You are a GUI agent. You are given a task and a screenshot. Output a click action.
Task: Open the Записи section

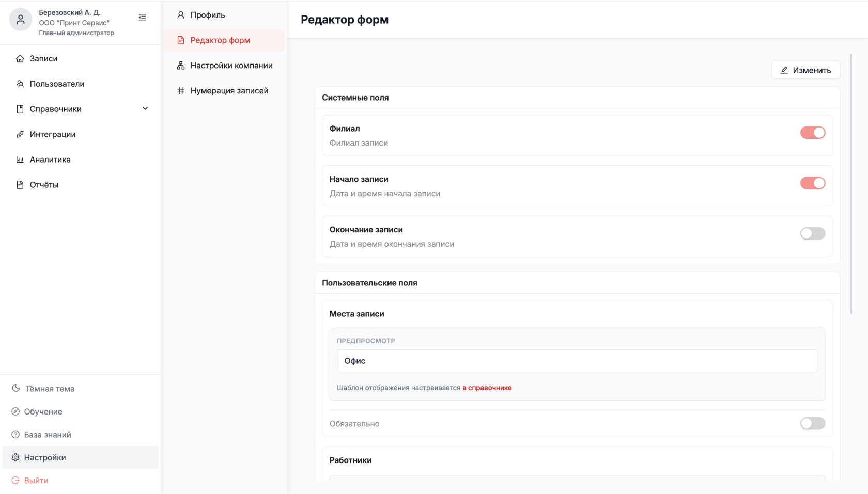(x=80, y=59)
